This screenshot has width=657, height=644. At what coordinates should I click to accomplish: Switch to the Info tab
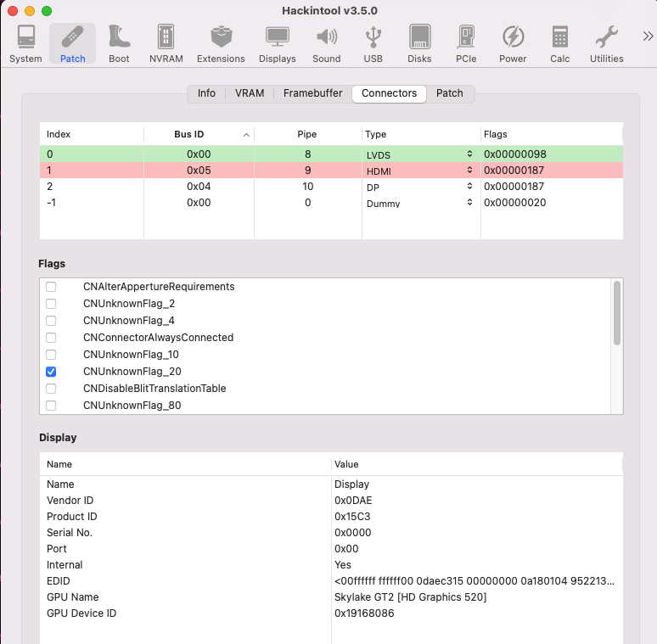click(x=206, y=93)
